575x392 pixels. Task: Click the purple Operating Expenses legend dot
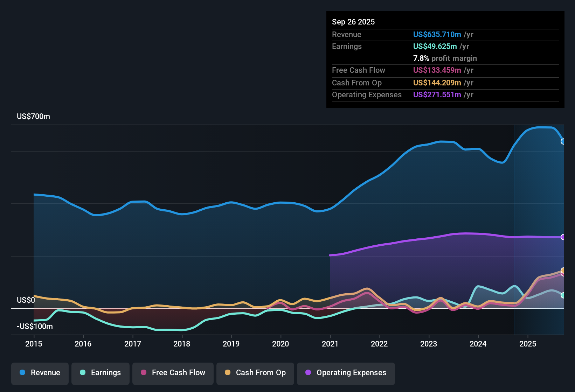(x=308, y=373)
